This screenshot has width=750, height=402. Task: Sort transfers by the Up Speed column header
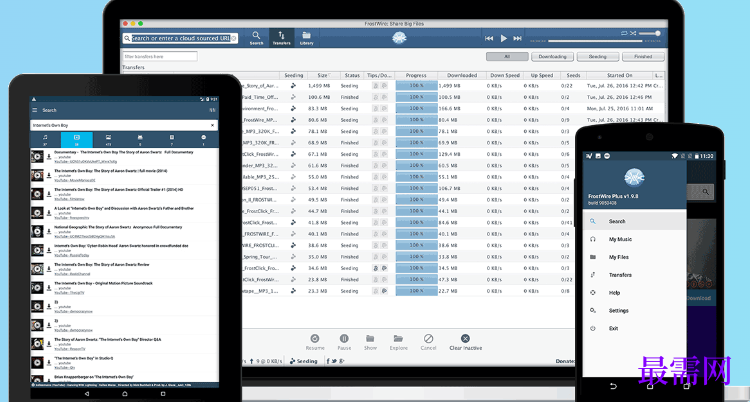[541, 76]
